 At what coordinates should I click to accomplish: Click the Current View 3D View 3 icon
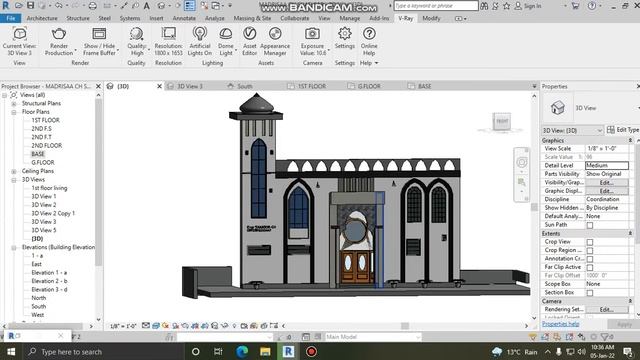point(20,33)
